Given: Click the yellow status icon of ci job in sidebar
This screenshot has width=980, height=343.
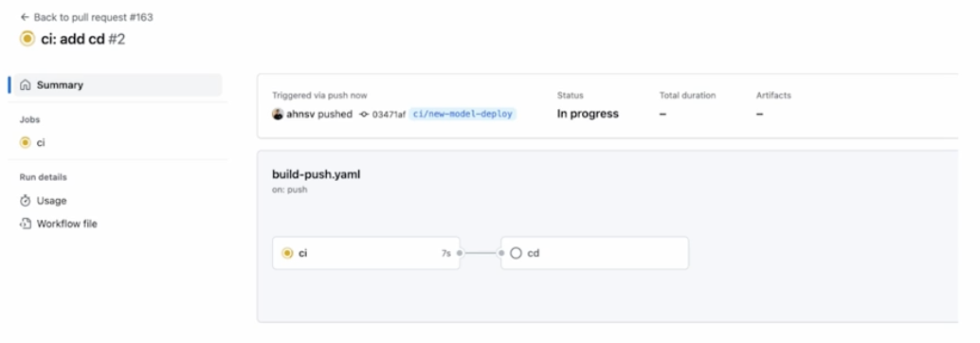Looking at the screenshot, I should [25, 142].
